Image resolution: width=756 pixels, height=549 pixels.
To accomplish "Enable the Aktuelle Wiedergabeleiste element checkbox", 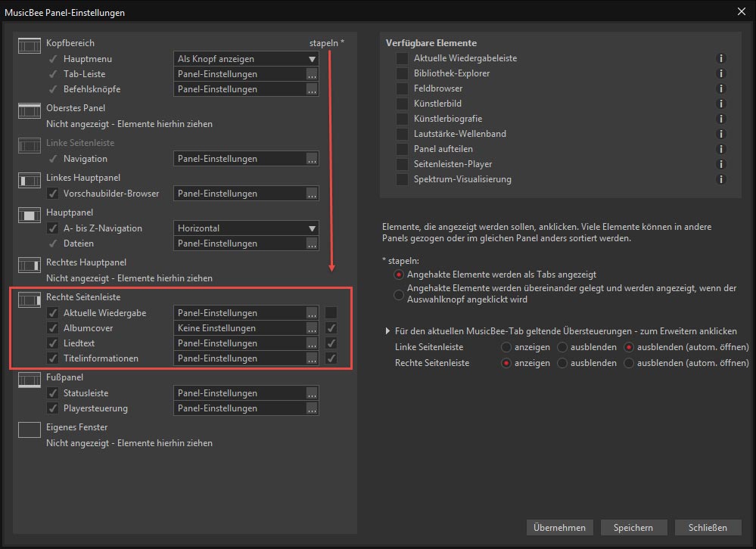I will tap(402, 58).
